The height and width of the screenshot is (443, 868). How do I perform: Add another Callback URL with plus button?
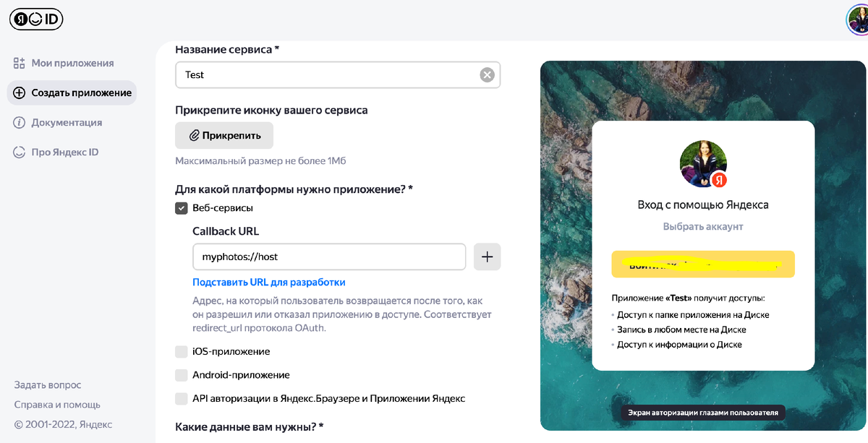point(487,257)
